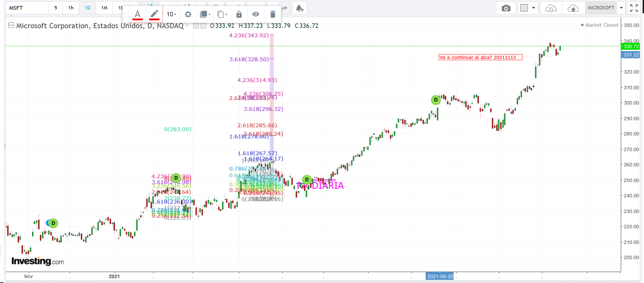
Task: Open series settings from legend gear
Action: click(x=203, y=26)
